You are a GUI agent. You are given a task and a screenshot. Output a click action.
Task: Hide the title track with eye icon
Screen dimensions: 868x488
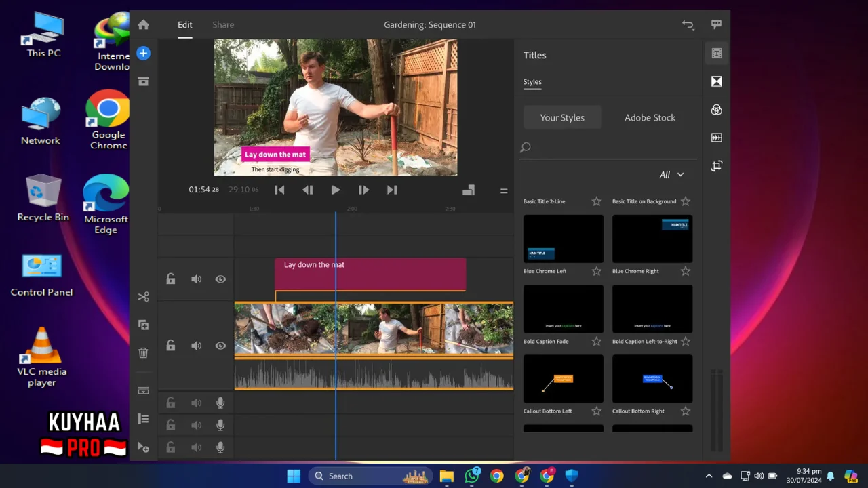(220, 279)
